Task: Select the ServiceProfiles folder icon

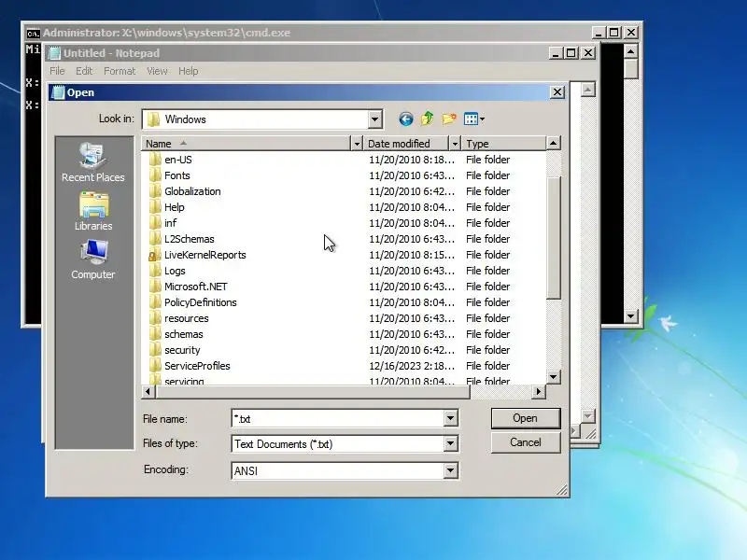Action: pos(154,366)
